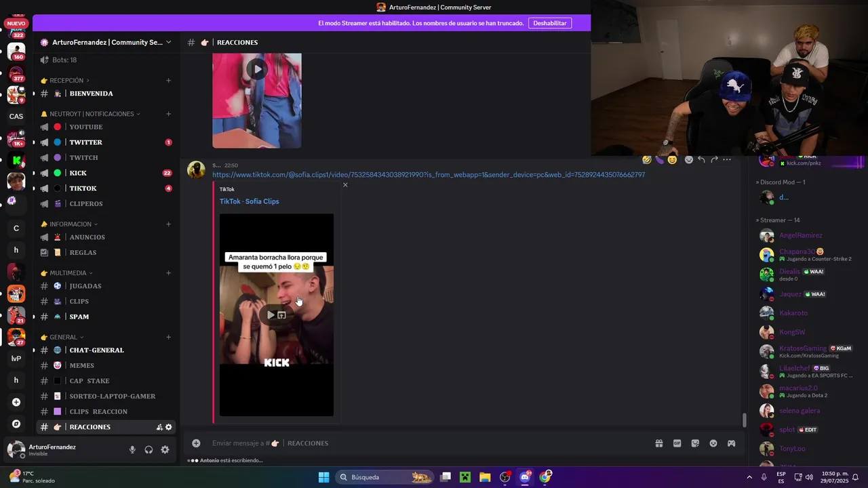The width and height of the screenshot is (868, 488).
Task: Reply to the TikTok message
Action: (701, 160)
